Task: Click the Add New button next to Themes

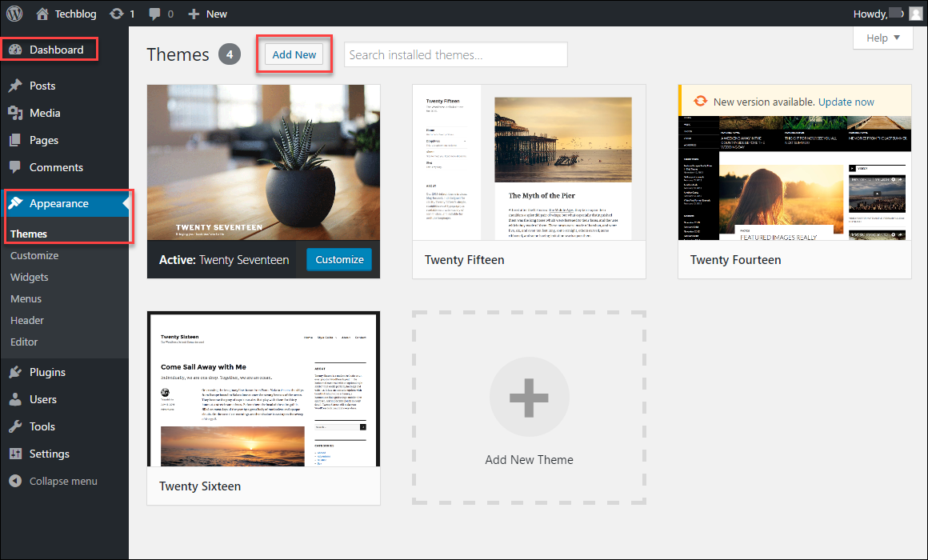Action: (x=294, y=54)
